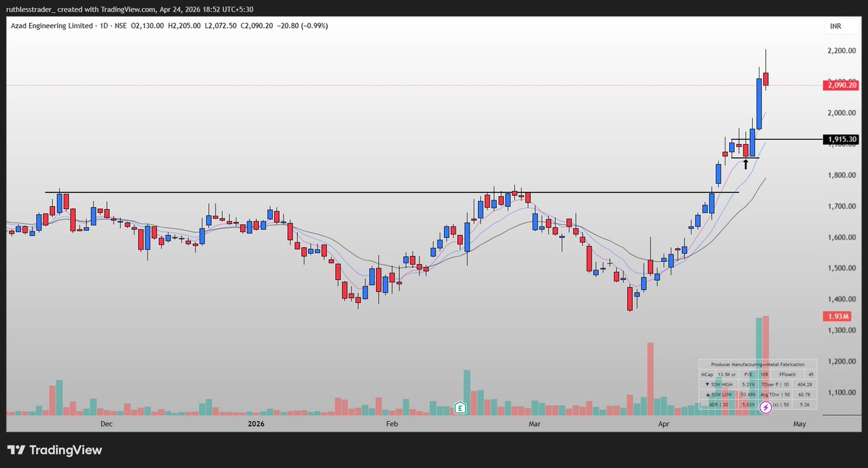Click the red 2,090.20 last price label
The height and width of the screenshot is (468, 868).
[x=839, y=85]
